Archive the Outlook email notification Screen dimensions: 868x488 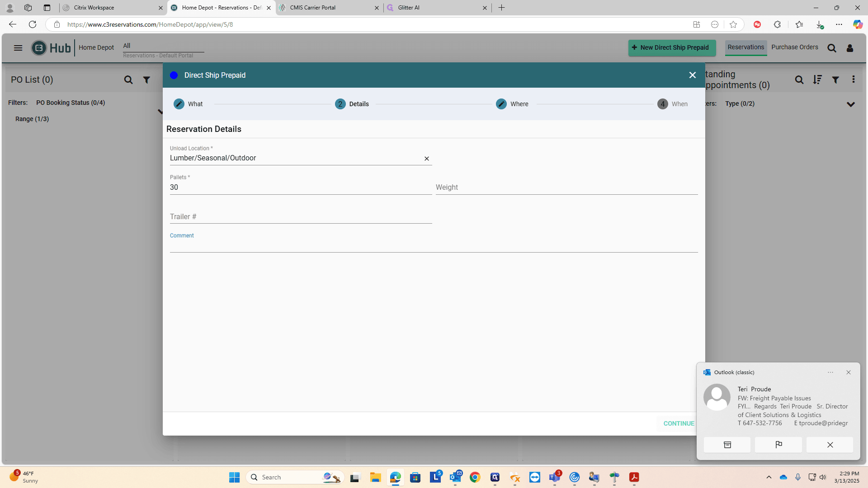point(727,445)
